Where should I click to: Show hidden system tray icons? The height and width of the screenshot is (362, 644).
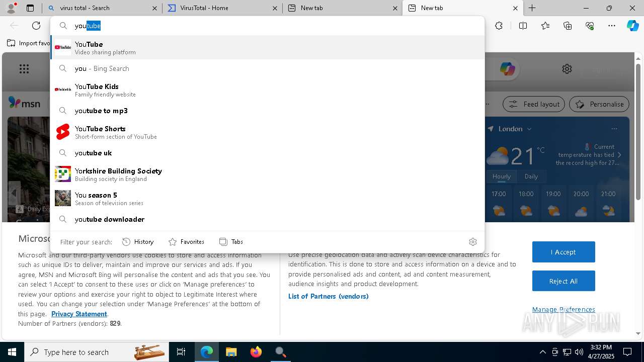click(542, 352)
